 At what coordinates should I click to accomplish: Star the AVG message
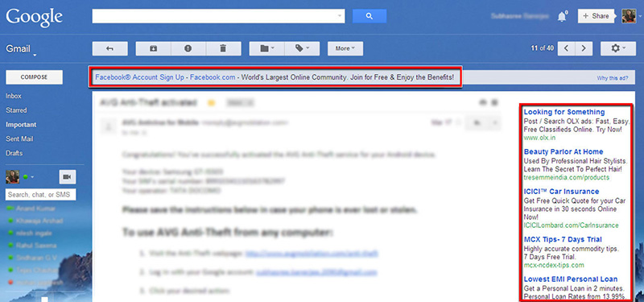click(x=458, y=122)
